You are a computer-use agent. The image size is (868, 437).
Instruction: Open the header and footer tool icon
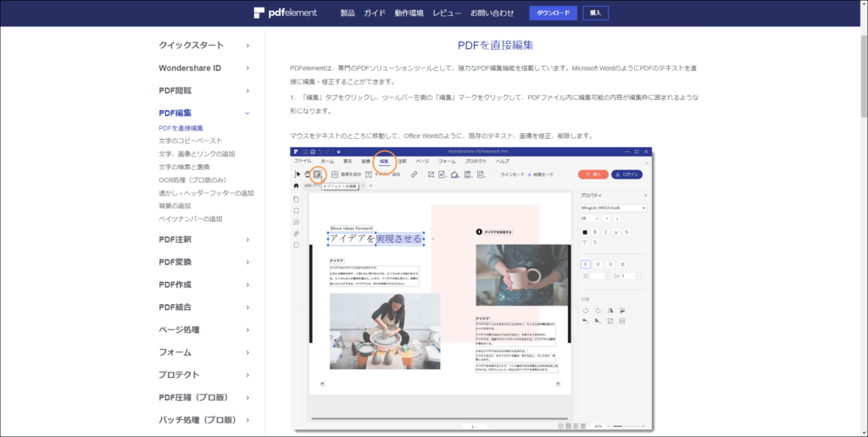pos(468,174)
